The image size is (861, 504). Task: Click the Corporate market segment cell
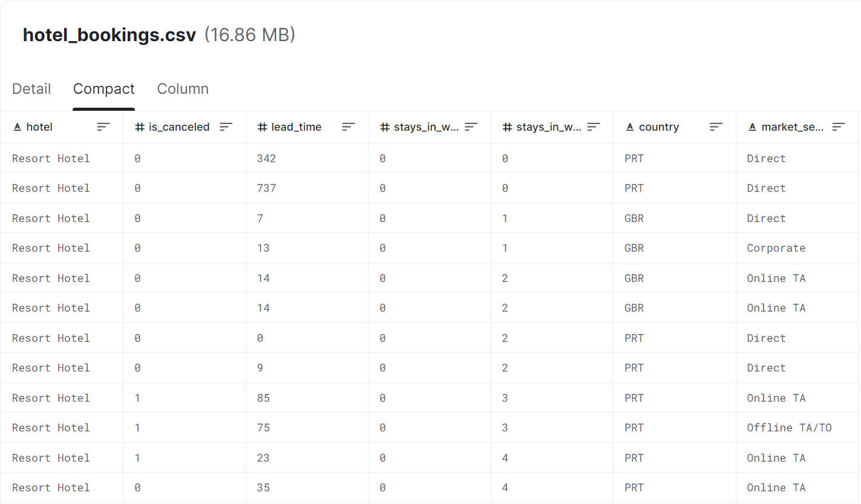(x=776, y=248)
